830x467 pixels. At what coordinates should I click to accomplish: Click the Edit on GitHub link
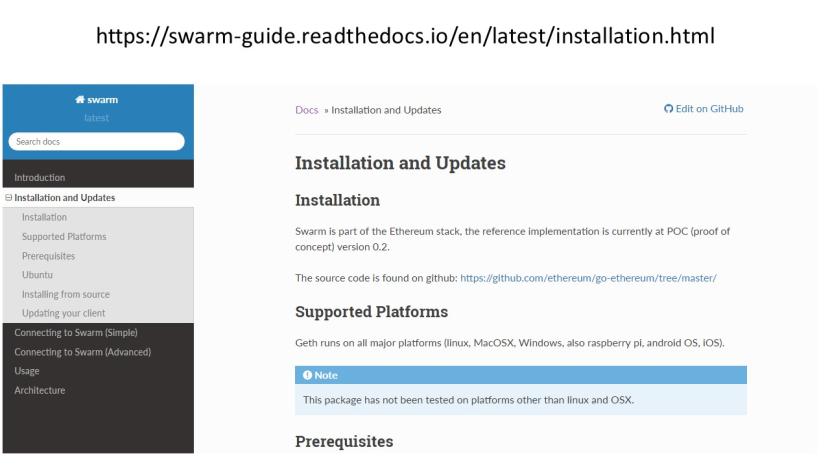(710, 109)
